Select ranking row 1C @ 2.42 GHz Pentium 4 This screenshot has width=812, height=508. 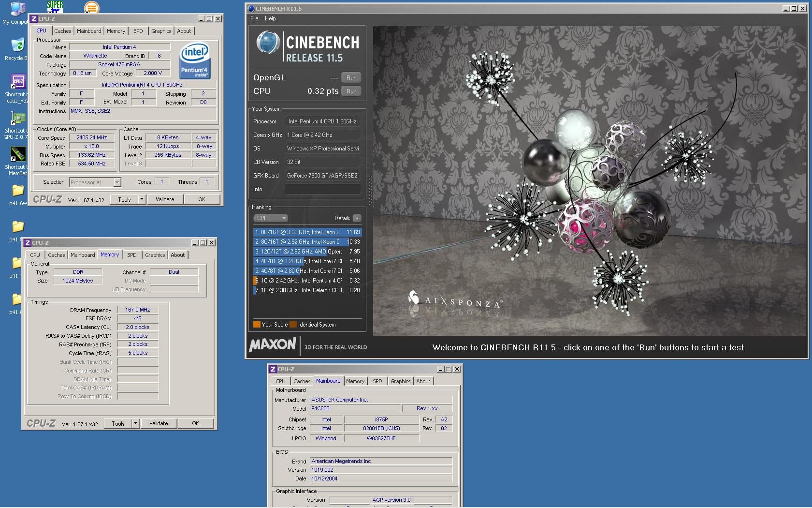307,281
